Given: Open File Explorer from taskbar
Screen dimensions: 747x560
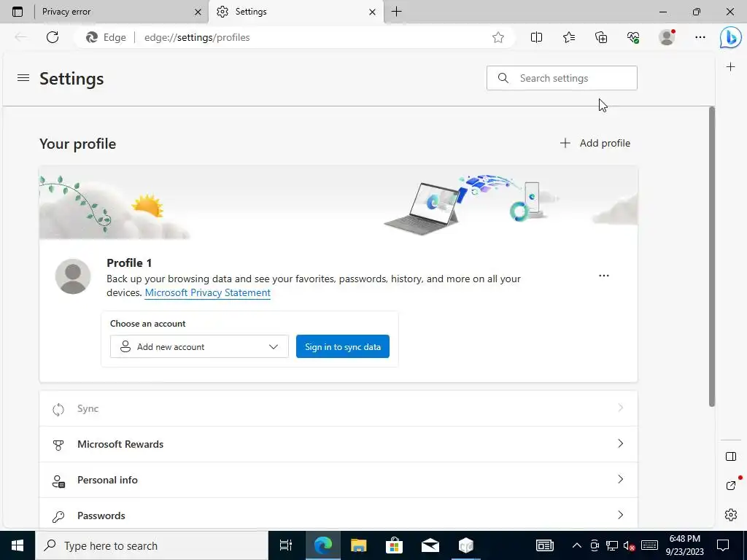Looking at the screenshot, I should coord(358,545).
